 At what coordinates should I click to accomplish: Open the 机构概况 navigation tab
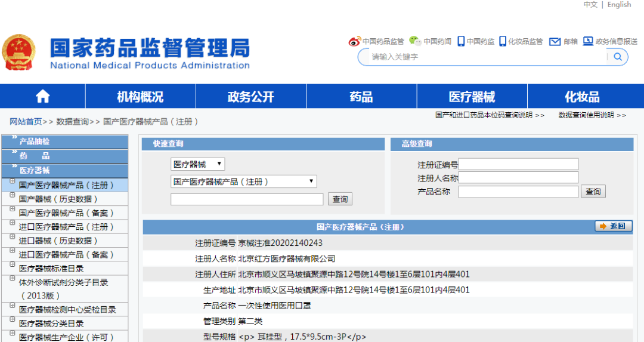pos(140,97)
